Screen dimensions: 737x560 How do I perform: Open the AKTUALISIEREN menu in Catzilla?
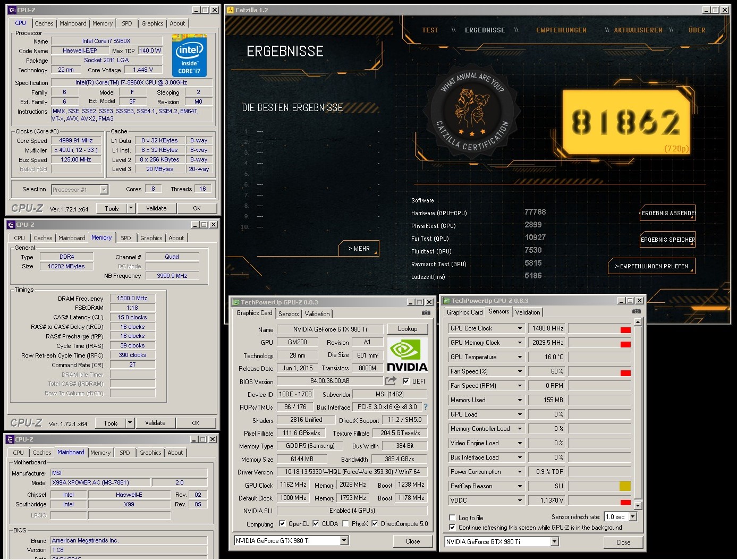tap(638, 30)
